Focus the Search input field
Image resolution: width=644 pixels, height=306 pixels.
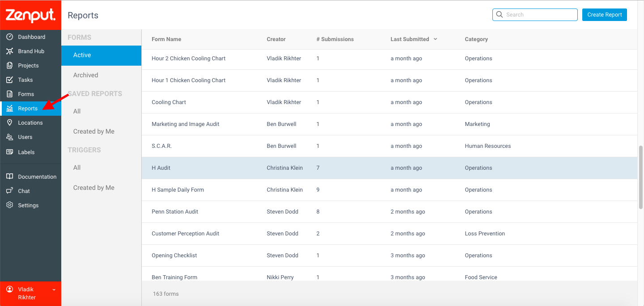pyautogui.click(x=535, y=15)
